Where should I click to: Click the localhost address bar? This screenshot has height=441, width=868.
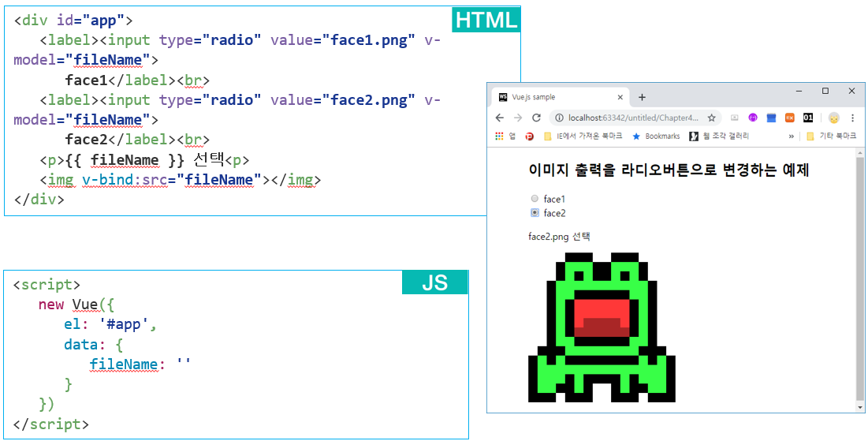click(x=635, y=118)
